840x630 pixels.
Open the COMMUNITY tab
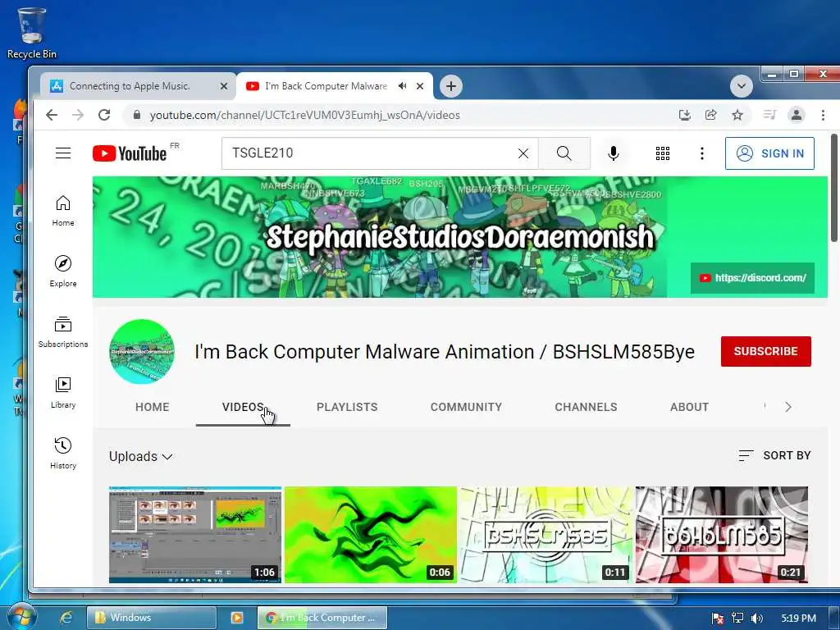[x=466, y=407]
